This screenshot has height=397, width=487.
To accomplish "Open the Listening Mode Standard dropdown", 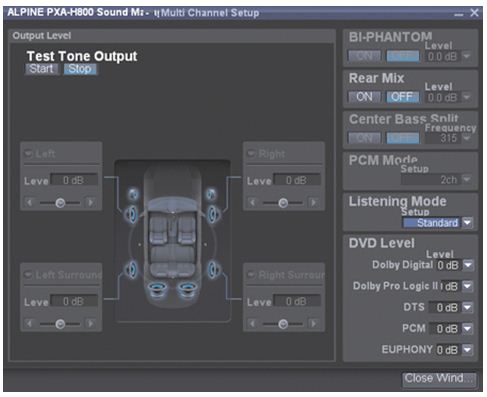I will point(467,222).
